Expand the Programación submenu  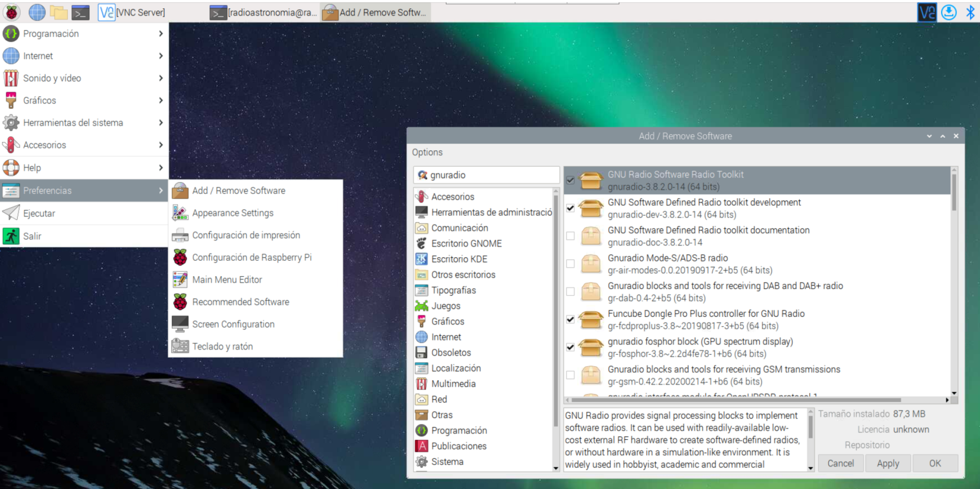pyautogui.click(x=84, y=34)
